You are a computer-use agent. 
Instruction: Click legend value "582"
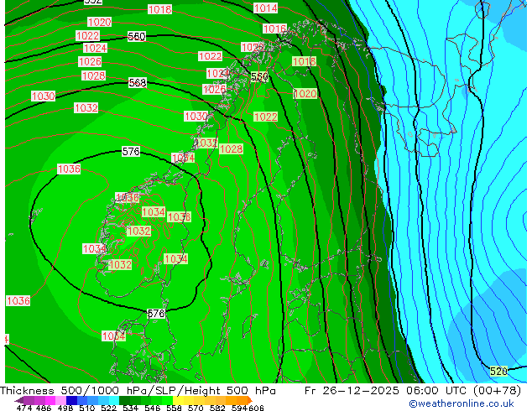click(217, 408)
